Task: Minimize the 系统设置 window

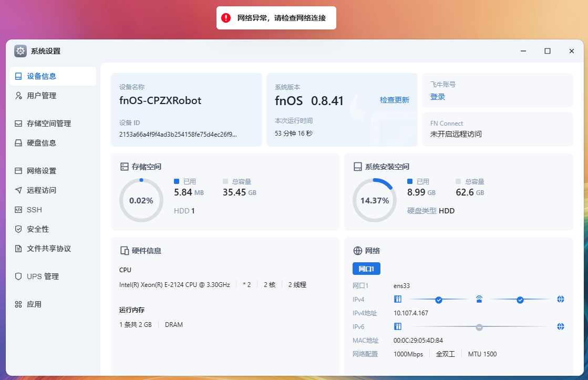Action: pos(523,51)
